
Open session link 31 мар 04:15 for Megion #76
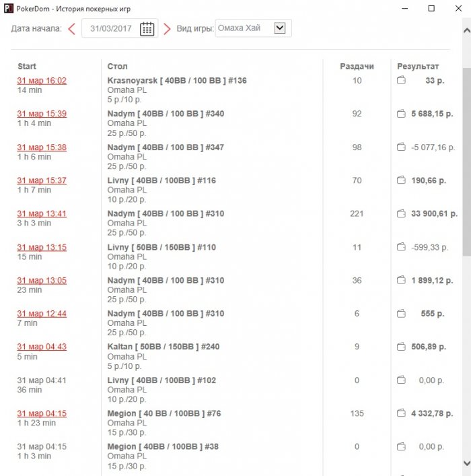click(x=42, y=413)
